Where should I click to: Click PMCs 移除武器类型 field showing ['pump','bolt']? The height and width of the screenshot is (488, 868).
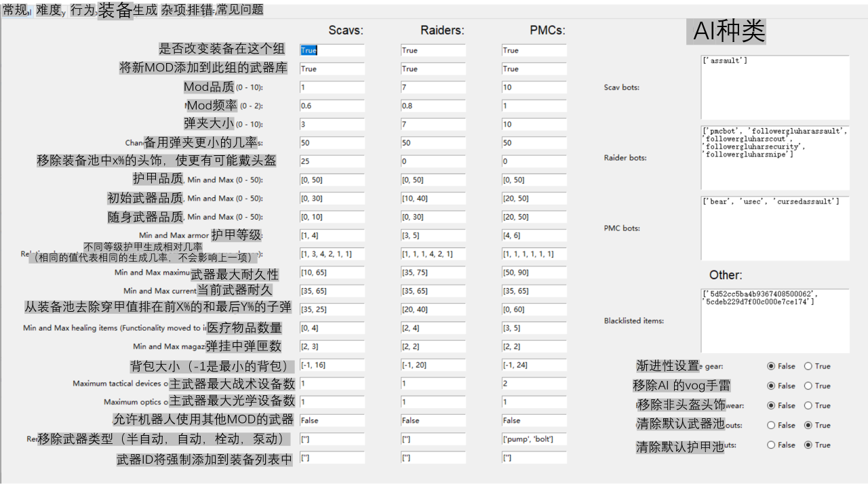pyautogui.click(x=534, y=439)
